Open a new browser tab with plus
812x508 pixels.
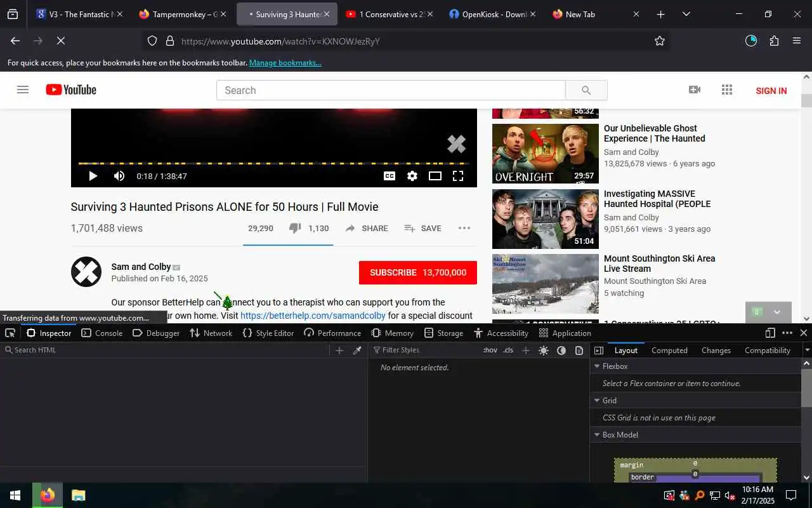[660, 14]
